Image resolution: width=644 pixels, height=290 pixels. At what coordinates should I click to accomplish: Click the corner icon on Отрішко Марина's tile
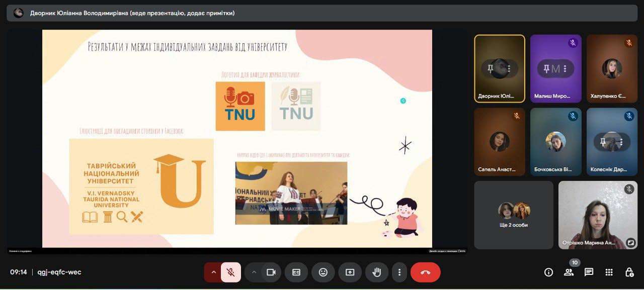(630, 243)
